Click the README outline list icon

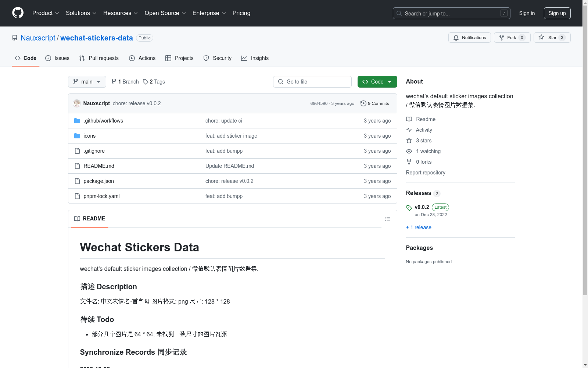pos(387,219)
